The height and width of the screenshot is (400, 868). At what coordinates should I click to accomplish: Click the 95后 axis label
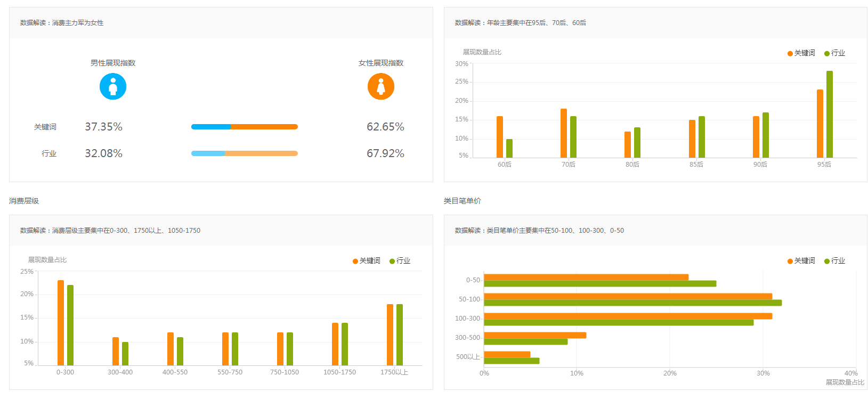(824, 165)
